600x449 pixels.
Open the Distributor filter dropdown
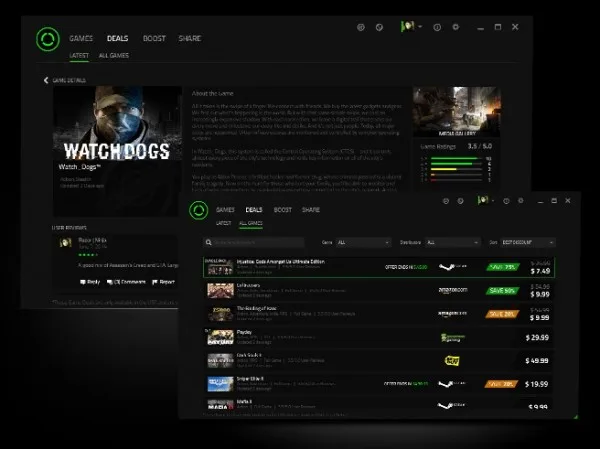(x=453, y=242)
